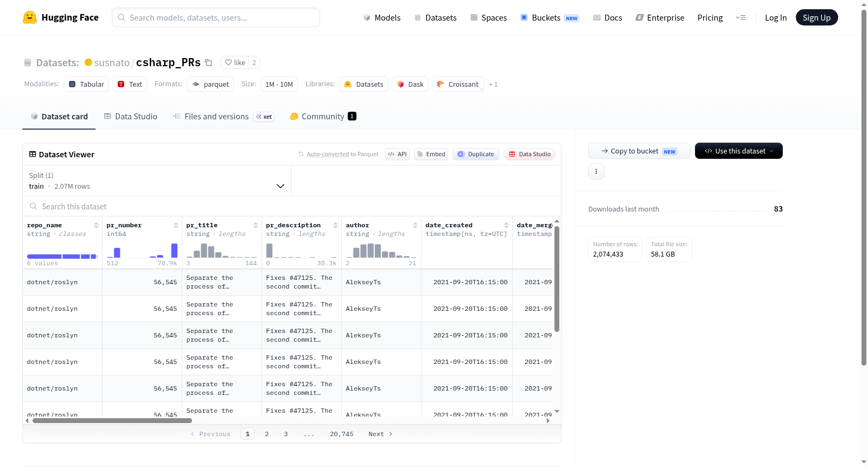868x467 pixels.
Task: Copy dataset name with the copy icon
Action: [208, 62]
